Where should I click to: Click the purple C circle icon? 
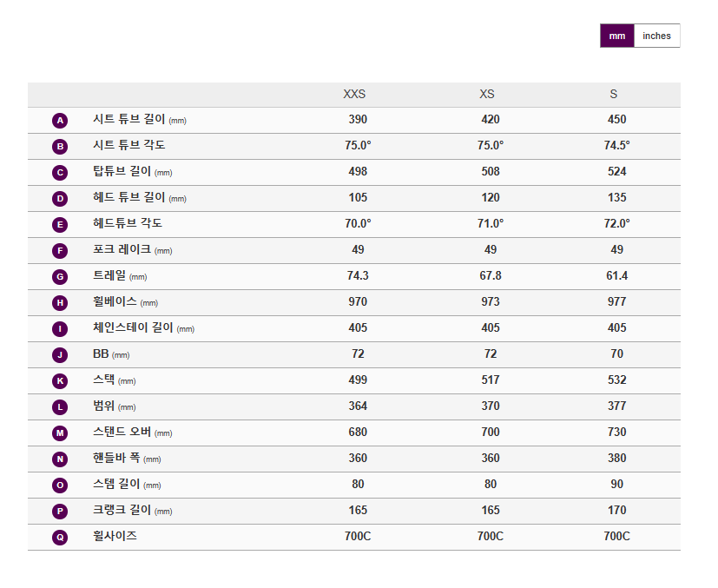click(x=60, y=173)
